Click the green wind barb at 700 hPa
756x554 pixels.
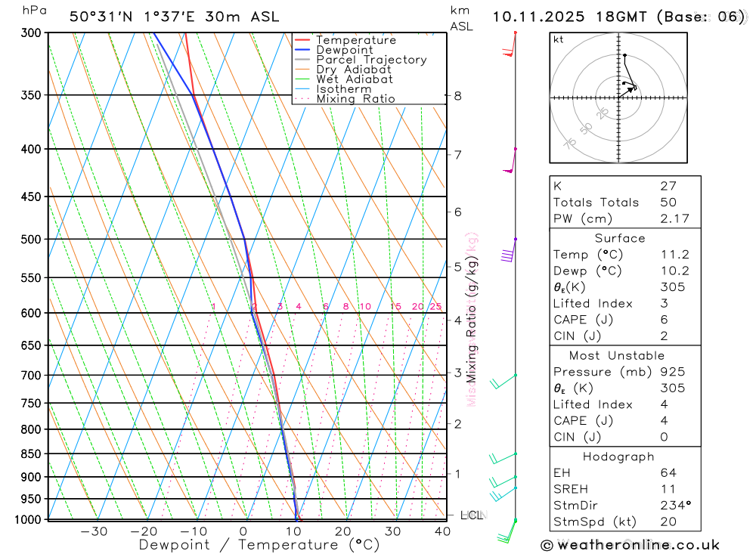503,382
